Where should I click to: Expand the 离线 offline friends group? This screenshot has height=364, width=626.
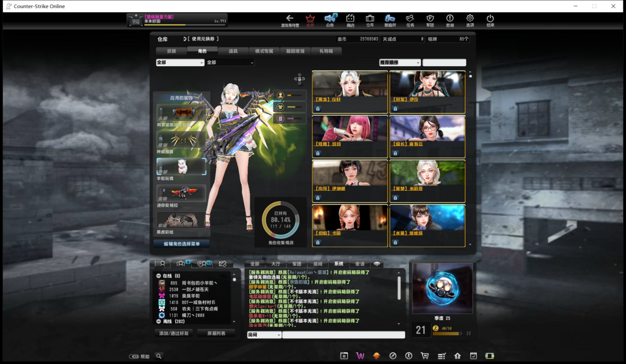[x=159, y=321]
